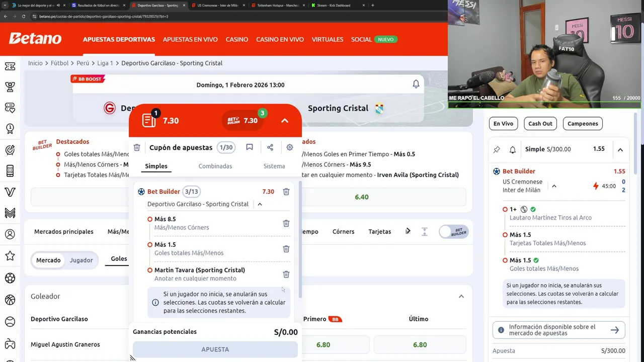Click En Vivo filter button
The height and width of the screenshot is (362, 644).
pyautogui.click(x=503, y=124)
